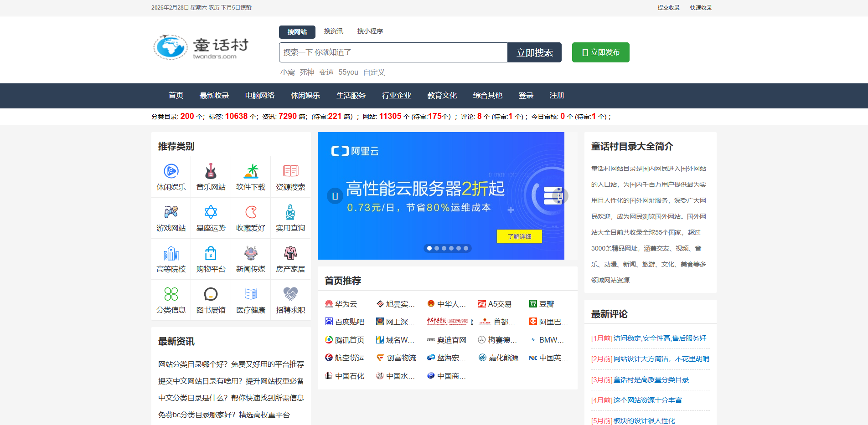
Task: Click inside the search input box
Action: [x=392, y=52]
